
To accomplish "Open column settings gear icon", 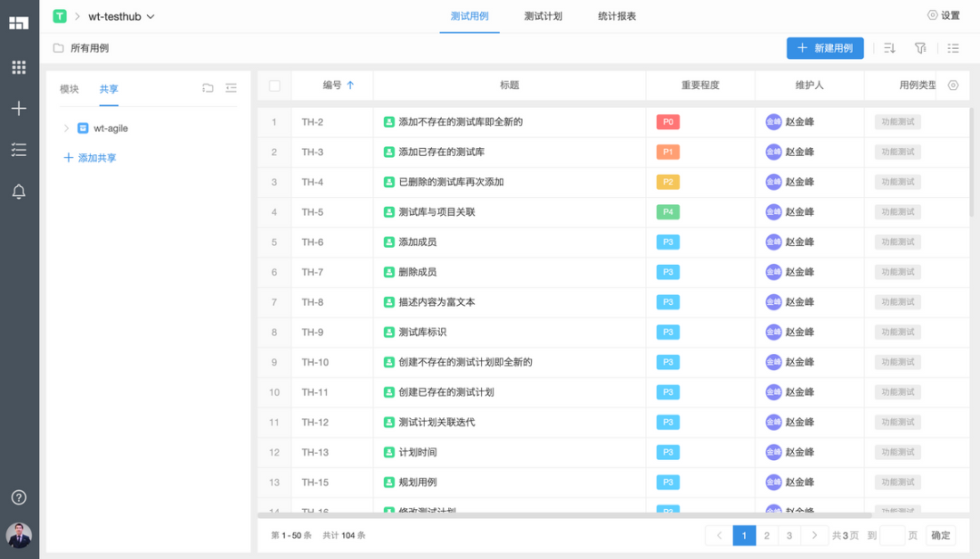I will [953, 85].
